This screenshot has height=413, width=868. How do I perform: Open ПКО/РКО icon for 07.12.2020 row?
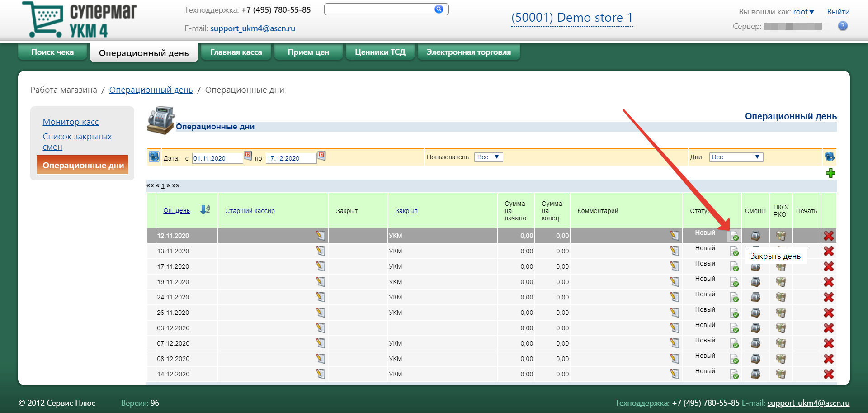781,343
